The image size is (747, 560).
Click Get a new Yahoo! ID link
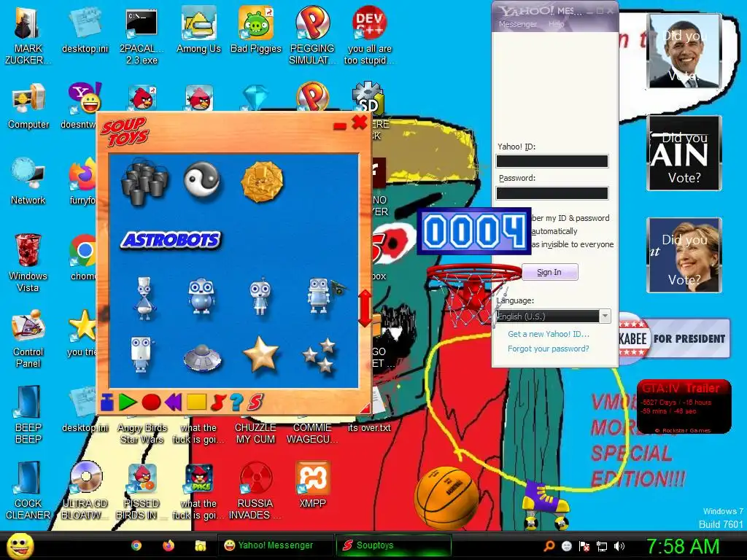coord(549,334)
